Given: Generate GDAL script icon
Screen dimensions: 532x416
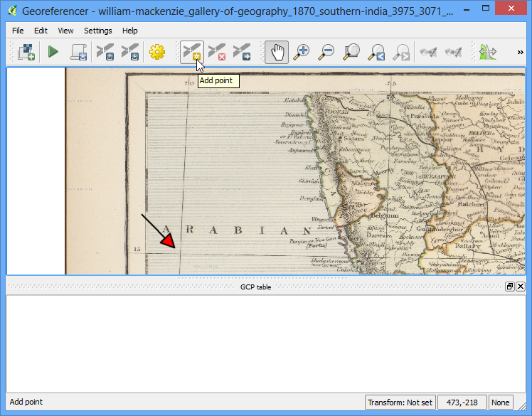Looking at the screenshot, I should coord(78,52).
